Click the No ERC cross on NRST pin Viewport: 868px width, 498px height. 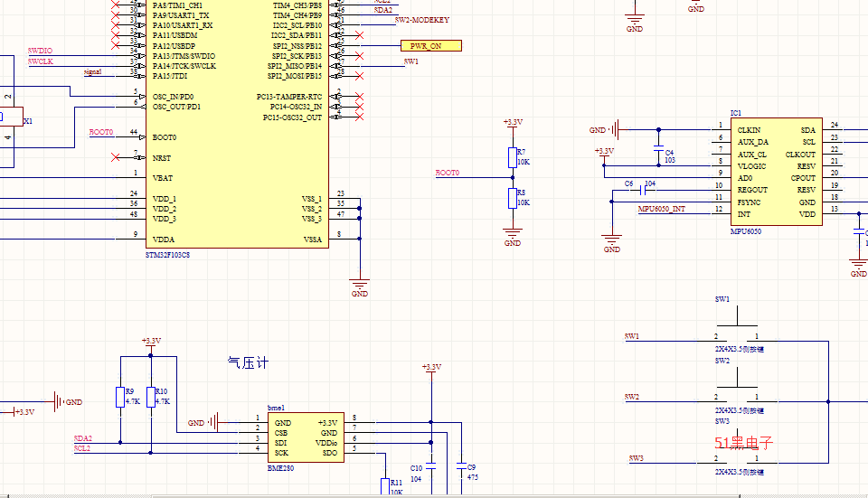coord(115,157)
